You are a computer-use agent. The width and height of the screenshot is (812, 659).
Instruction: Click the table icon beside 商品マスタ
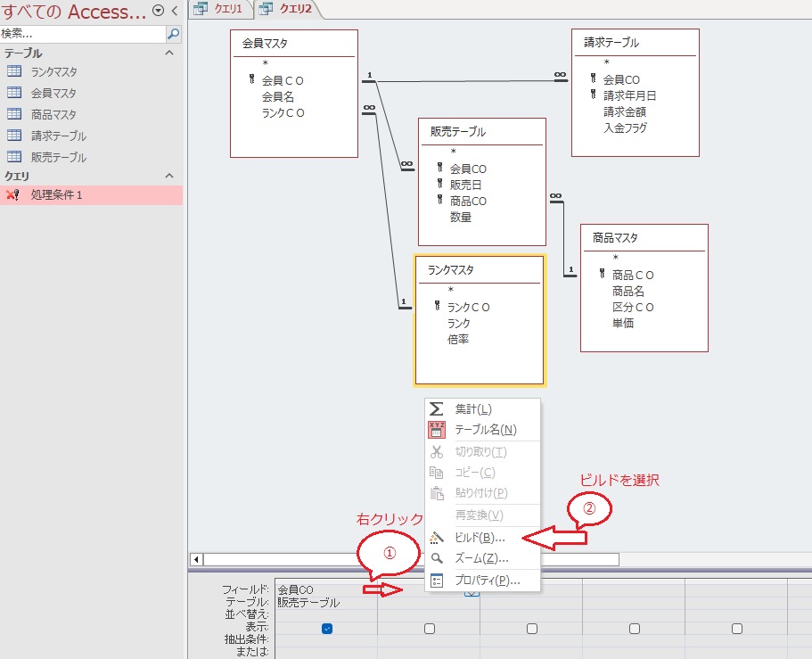14,114
